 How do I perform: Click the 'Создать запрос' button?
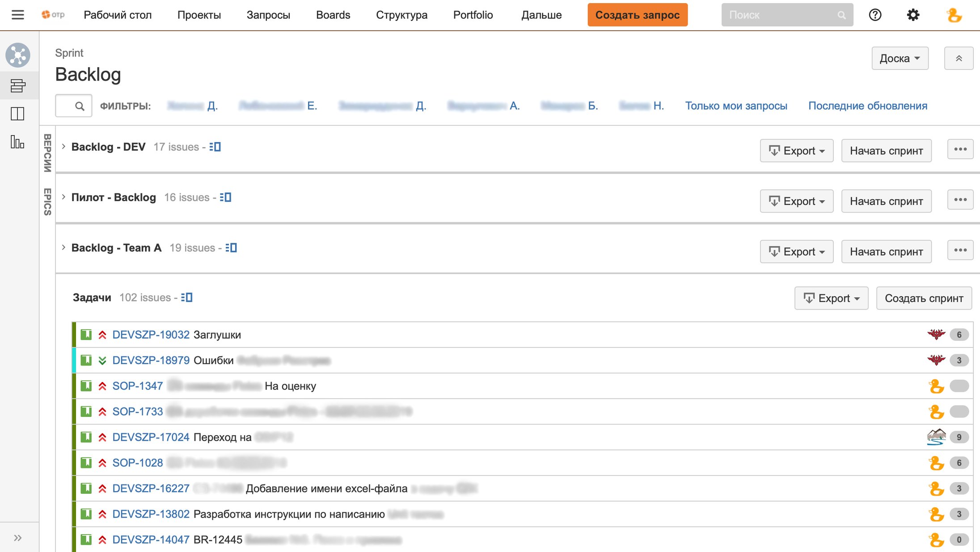[x=638, y=15]
